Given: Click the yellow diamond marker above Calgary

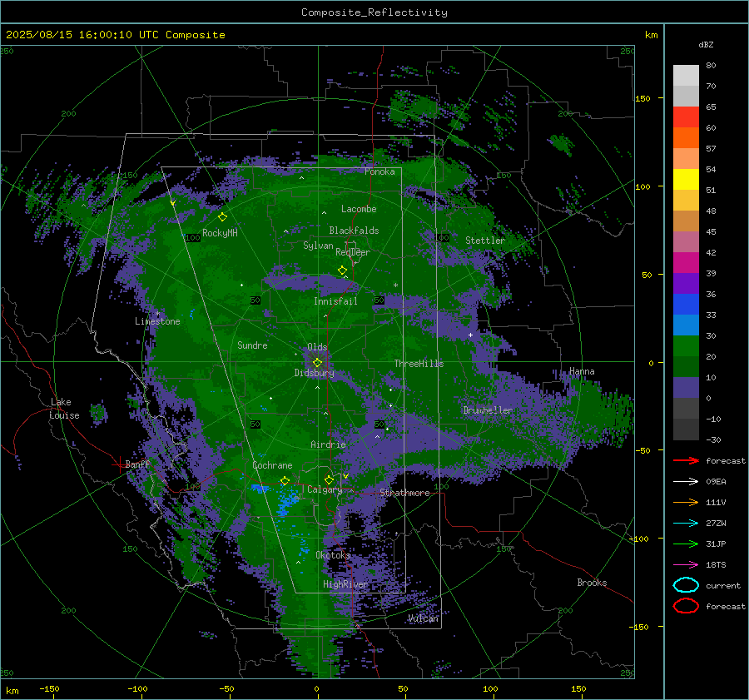Looking at the screenshot, I should click(329, 479).
